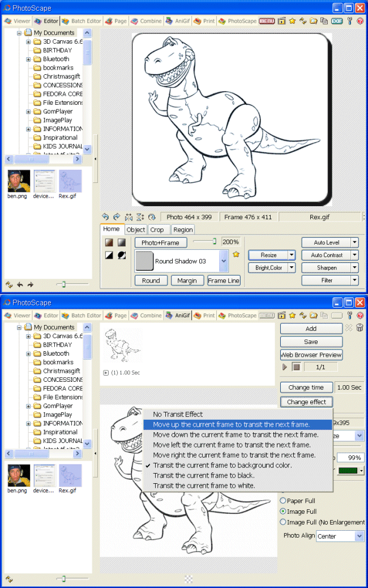Select Image Full radio button
This screenshot has width=368, height=588.
pos(283,511)
